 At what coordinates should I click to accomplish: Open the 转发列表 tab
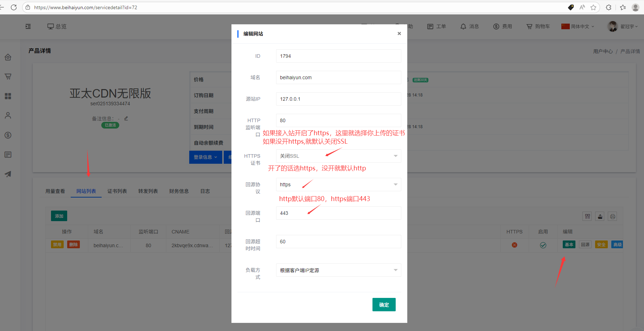pos(148,191)
